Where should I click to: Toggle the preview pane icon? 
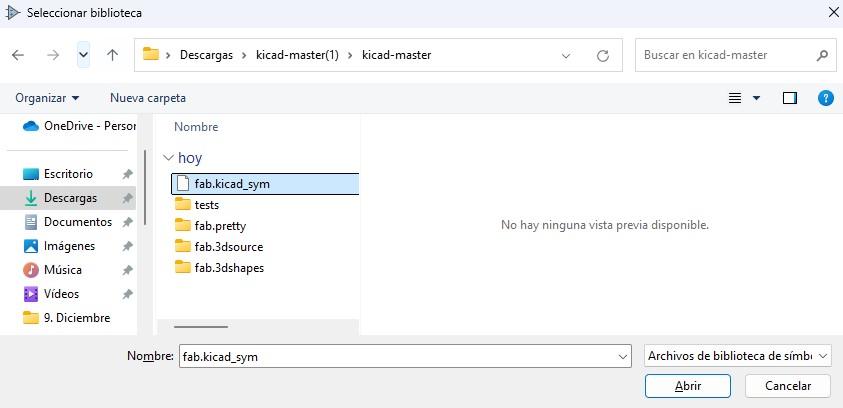[x=790, y=98]
